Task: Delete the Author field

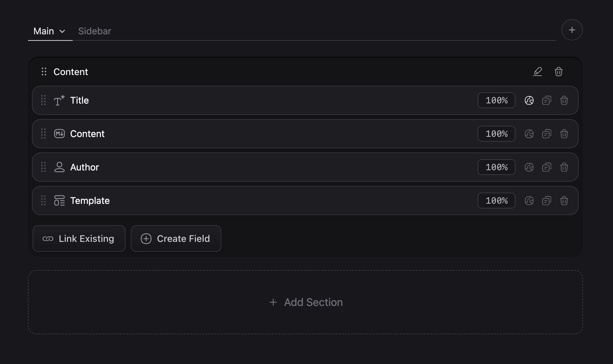Action: (564, 167)
